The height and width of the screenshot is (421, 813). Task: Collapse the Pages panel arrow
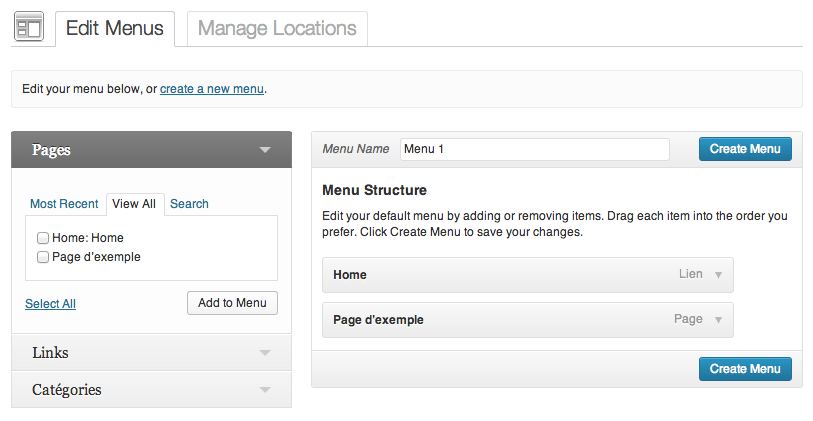tap(265, 150)
